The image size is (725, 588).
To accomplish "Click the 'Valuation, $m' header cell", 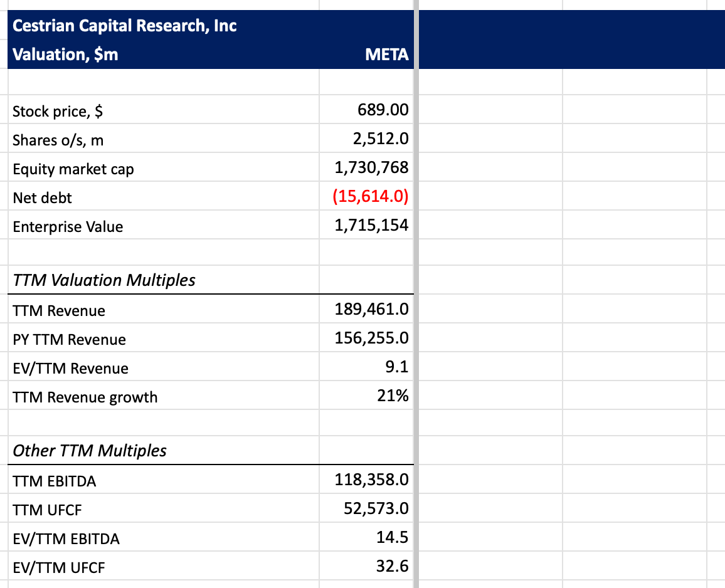I will [65, 55].
